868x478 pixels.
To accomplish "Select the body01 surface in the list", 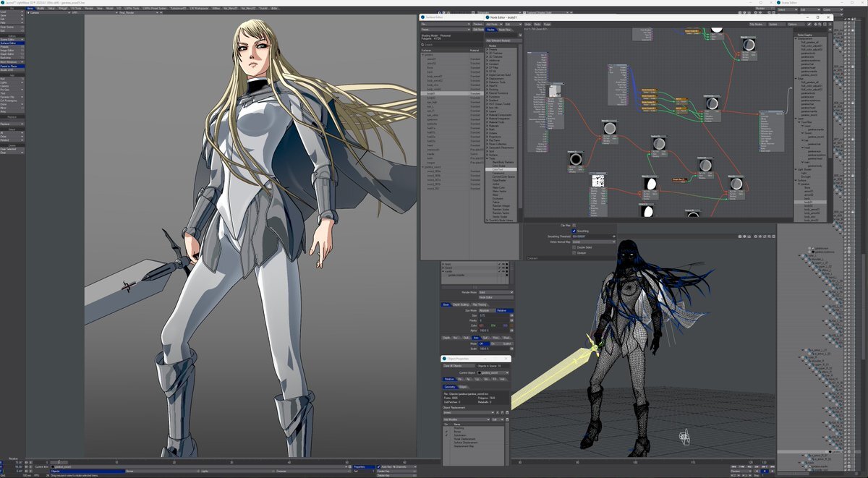I will (x=452, y=93).
